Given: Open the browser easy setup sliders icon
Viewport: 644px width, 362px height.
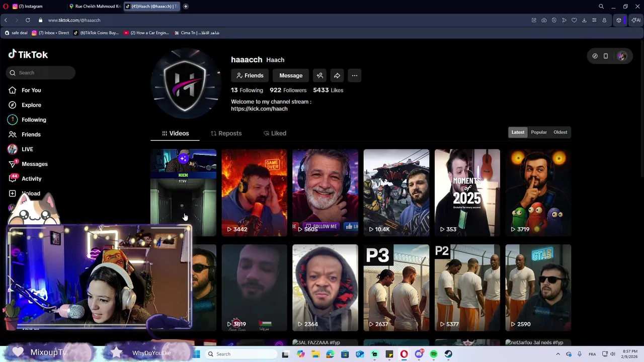Looking at the screenshot, I should click(x=594, y=20).
